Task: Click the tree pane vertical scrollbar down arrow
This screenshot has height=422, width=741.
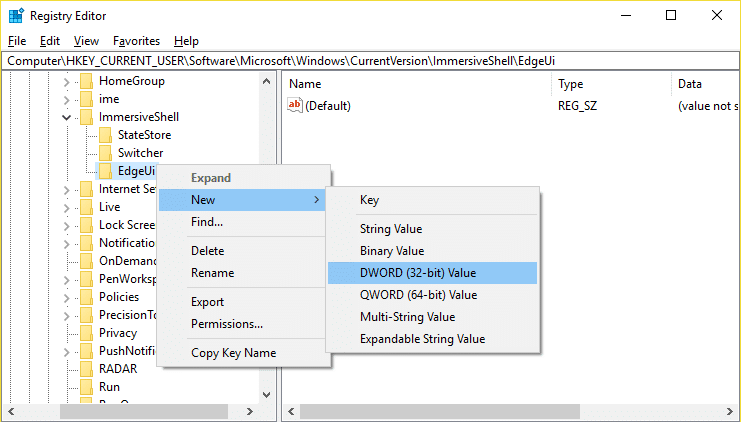Action: (x=267, y=395)
